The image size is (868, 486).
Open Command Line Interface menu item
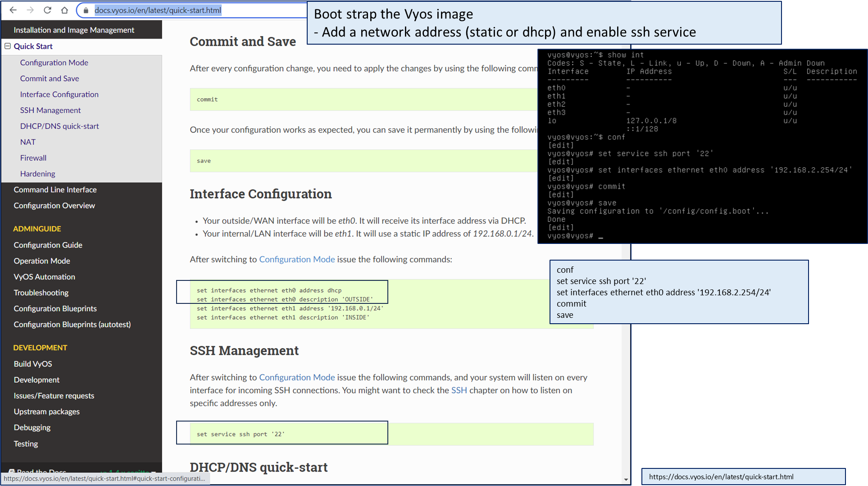coord(55,189)
